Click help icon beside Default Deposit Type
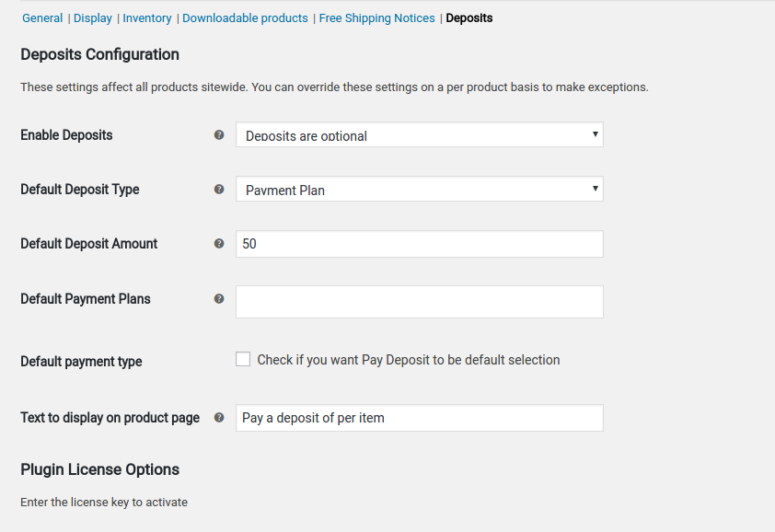The height and width of the screenshot is (532, 775). coord(219,190)
